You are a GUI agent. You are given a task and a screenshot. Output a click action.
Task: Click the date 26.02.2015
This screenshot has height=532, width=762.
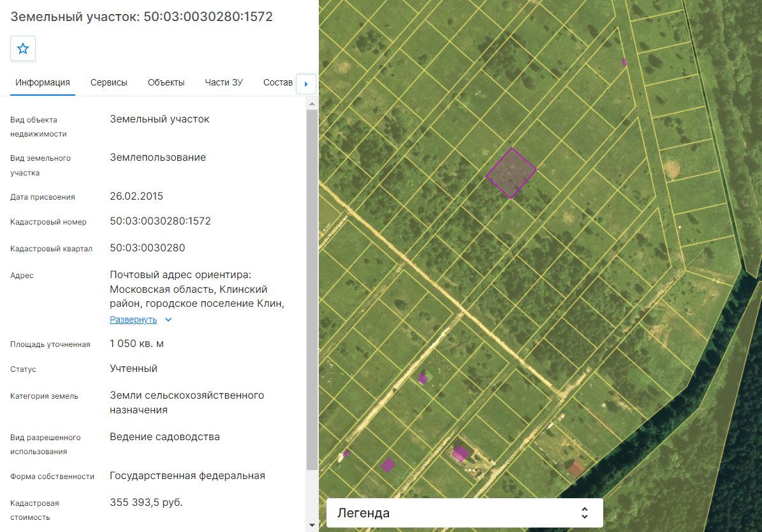click(x=136, y=196)
